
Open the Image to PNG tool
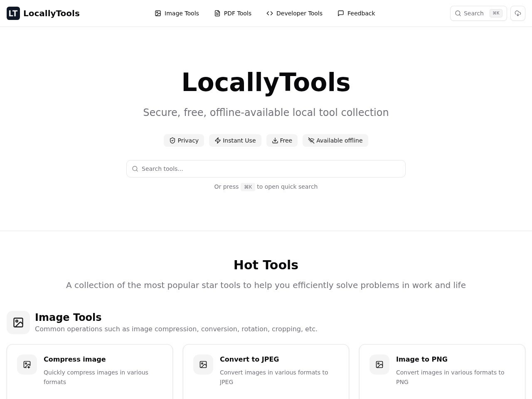[x=442, y=372]
